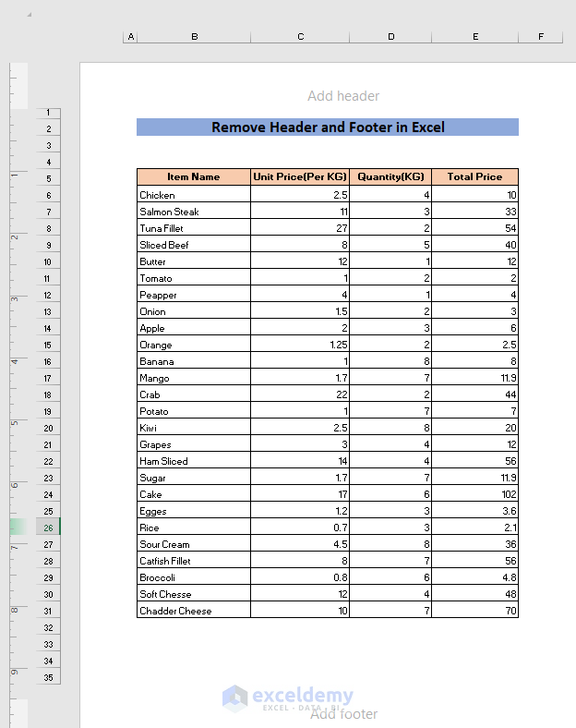This screenshot has height=728, width=576.
Task: Select the 'Catfish Fillet' cell
Action: [x=194, y=561]
